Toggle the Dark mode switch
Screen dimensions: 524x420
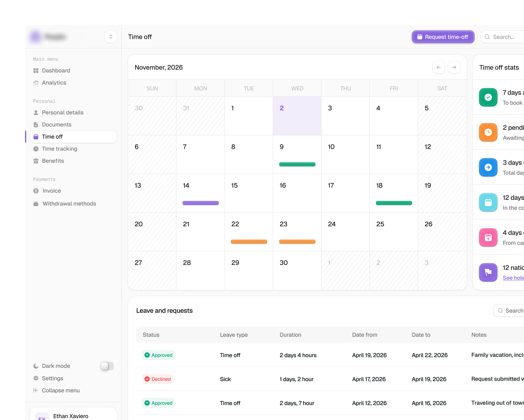[107, 366]
